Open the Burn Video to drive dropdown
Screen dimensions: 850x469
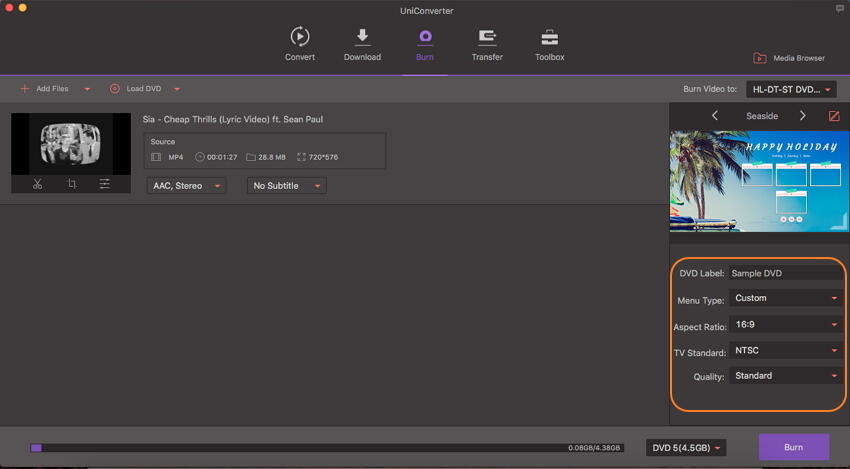click(x=791, y=89)
